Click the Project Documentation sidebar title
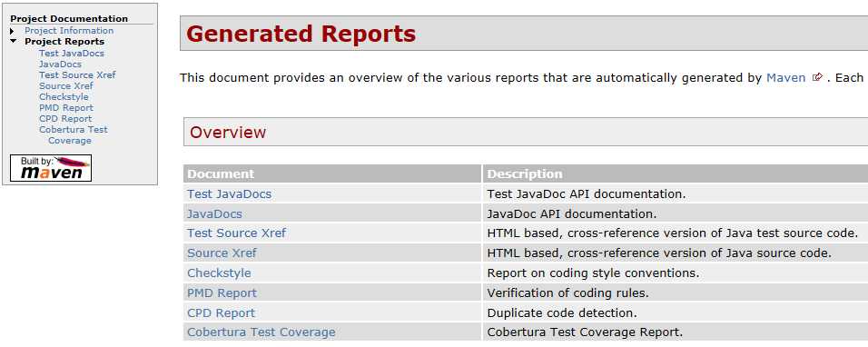The image size is (868, 347). (69, 18)
